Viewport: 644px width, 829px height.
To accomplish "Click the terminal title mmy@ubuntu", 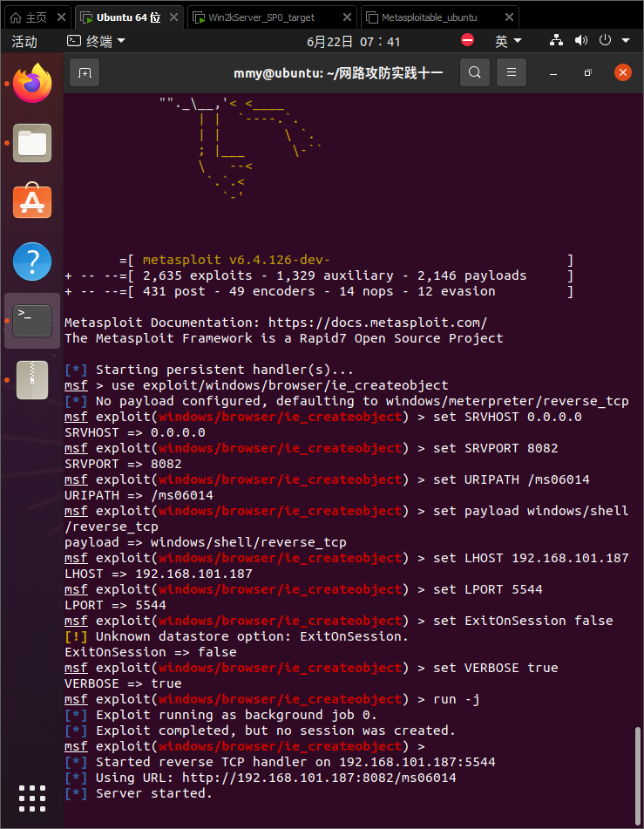I will (x=338, y=73).
